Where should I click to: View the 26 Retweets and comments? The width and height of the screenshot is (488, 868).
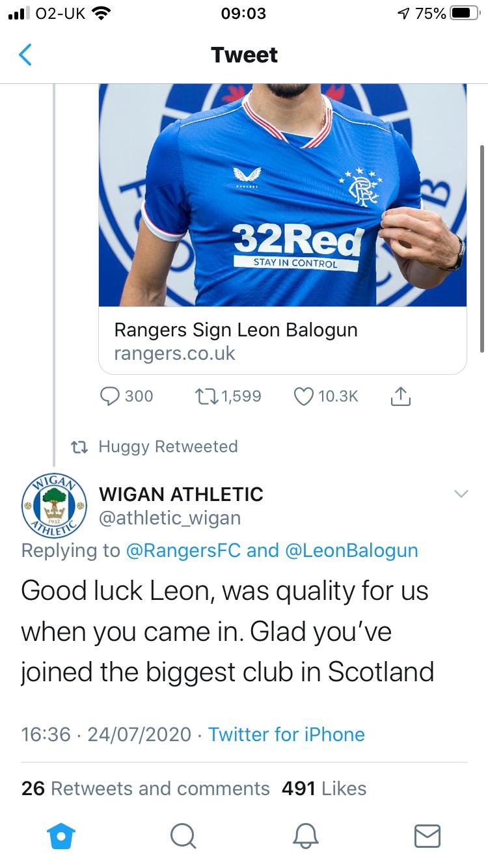coord(145,789)
